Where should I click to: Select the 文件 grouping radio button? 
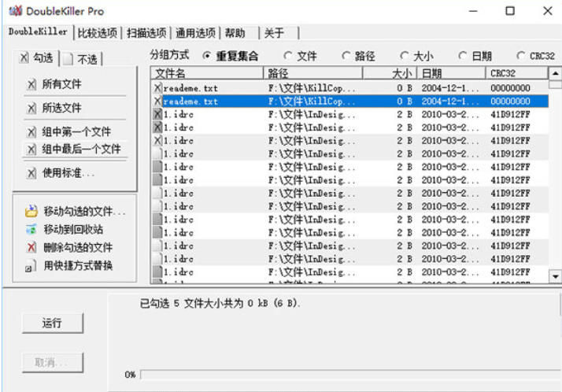287,56
